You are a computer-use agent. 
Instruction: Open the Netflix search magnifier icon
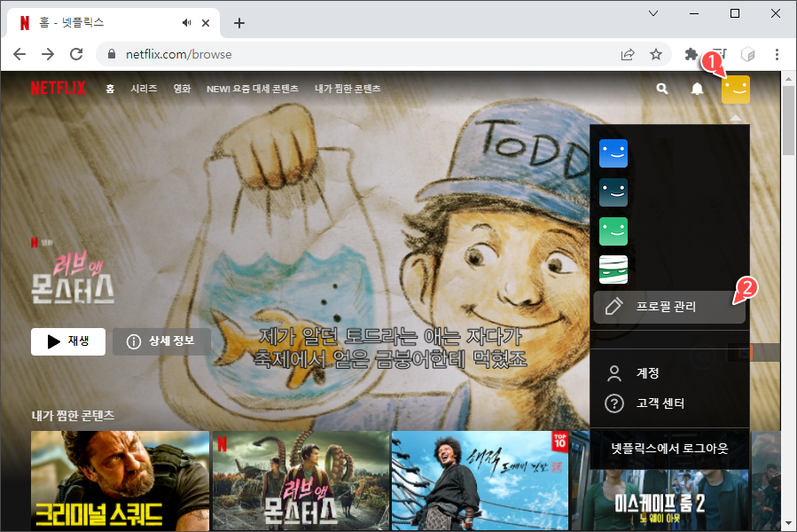[x=661, y=89]
